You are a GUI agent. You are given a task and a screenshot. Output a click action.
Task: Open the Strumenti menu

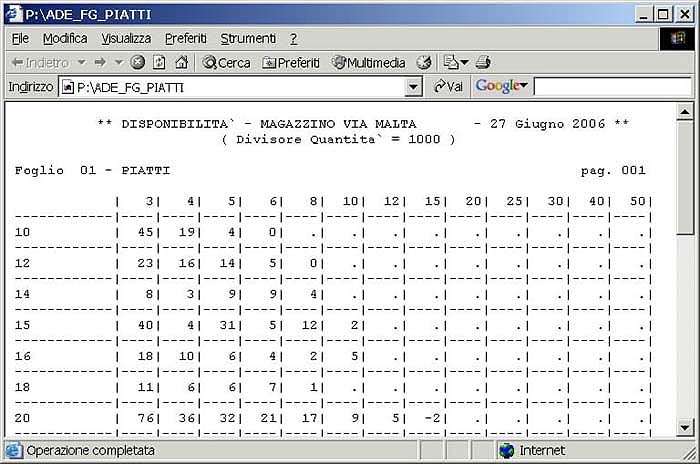click(248, 38)
